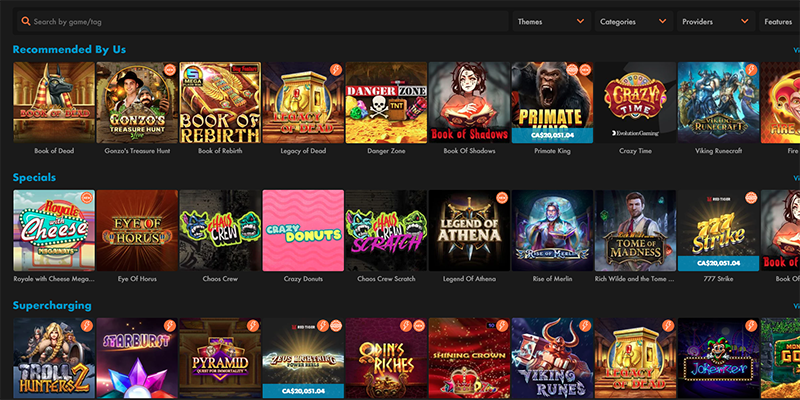Click the supercharge badge on Jokerizer
Screen dimensions: 800x400
pyautogui.click(x=751, y=326)
